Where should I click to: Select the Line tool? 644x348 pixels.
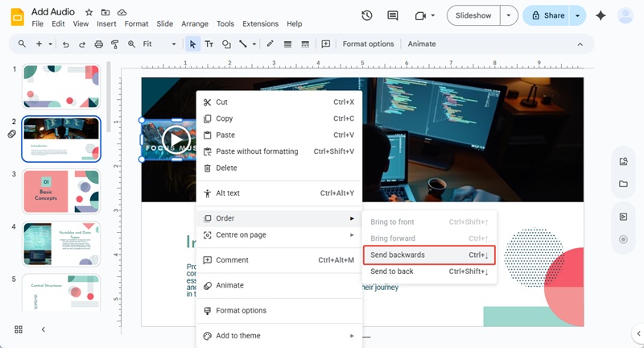243,44
